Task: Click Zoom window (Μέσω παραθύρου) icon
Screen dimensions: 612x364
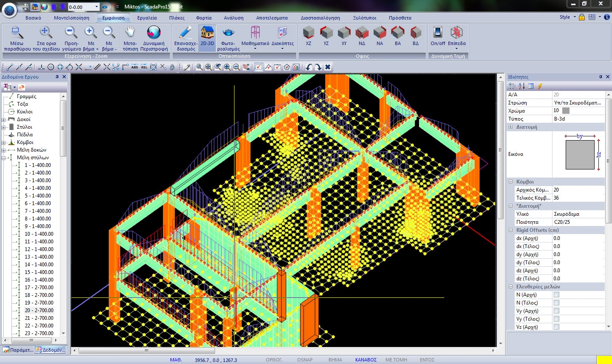Action: click(17, 33)
